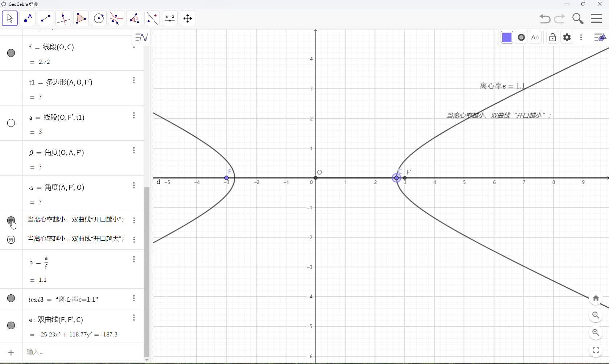Select the 't1 = 多边形(A, O, F′)' definition
The image size is (609, 364).
[x=61, y=82]
